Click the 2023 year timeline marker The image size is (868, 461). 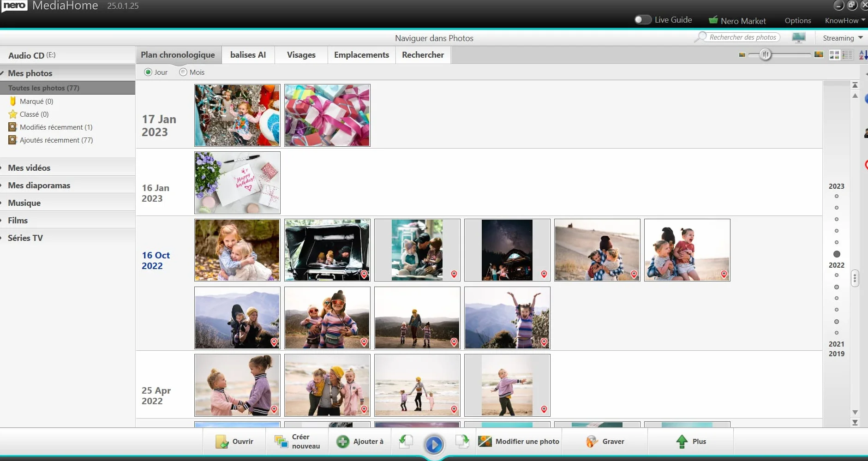point(836,186)
